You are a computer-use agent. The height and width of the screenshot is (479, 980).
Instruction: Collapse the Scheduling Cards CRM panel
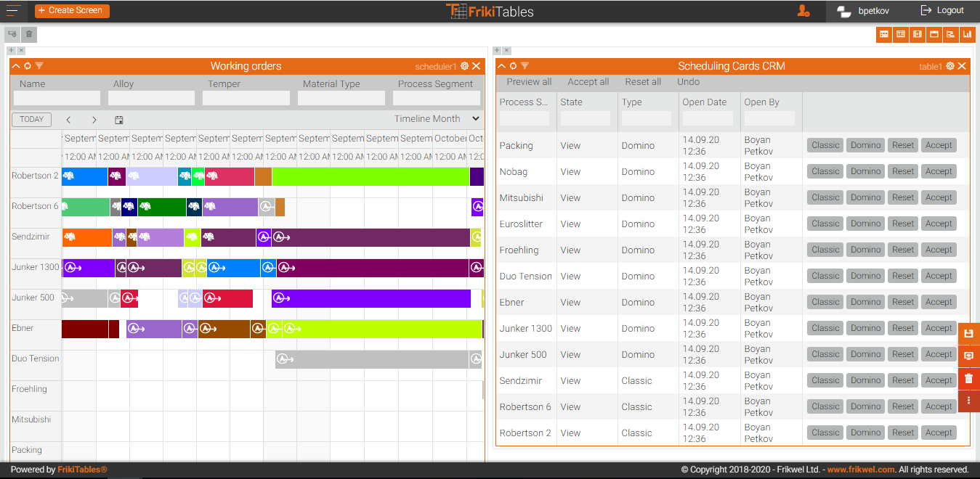point(501,66)
